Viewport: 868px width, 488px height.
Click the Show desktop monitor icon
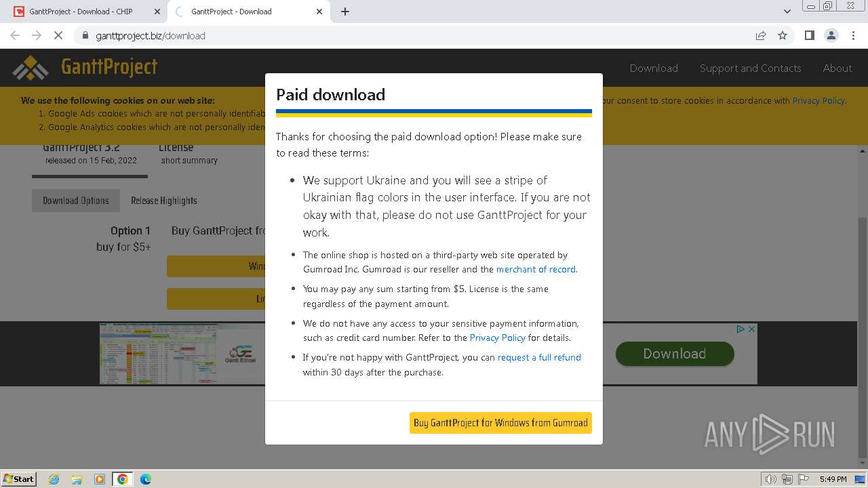(x=861, y=479)
